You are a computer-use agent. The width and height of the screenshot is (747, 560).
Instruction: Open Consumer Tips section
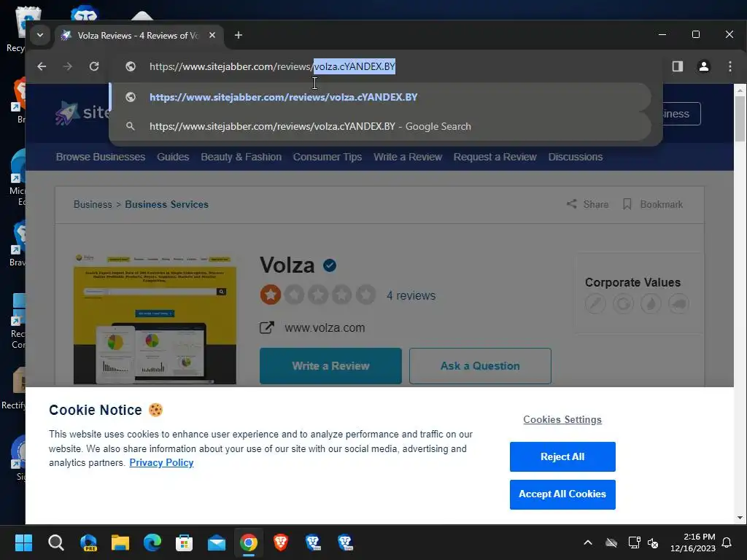pyautogui.click(x=328, y=157)
